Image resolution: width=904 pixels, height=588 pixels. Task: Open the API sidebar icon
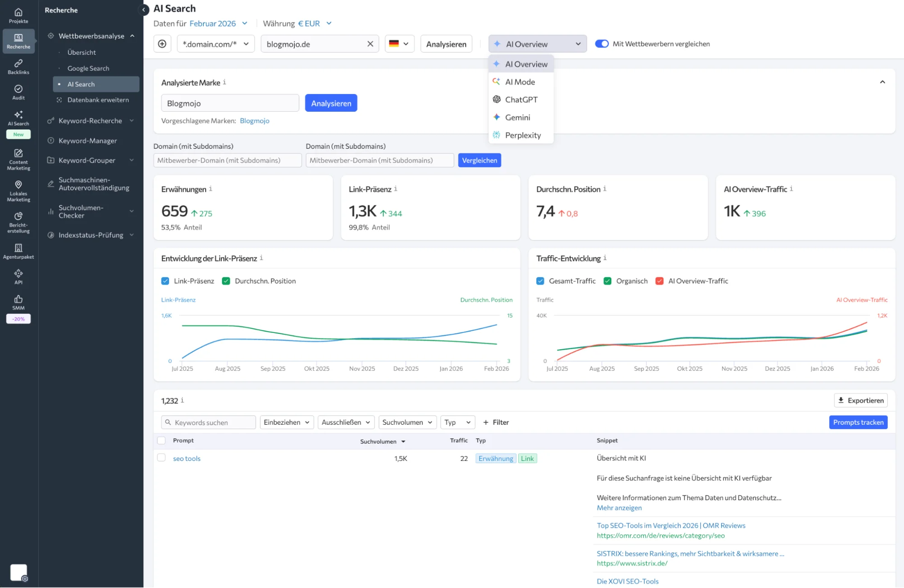click(x=19, y=277)
